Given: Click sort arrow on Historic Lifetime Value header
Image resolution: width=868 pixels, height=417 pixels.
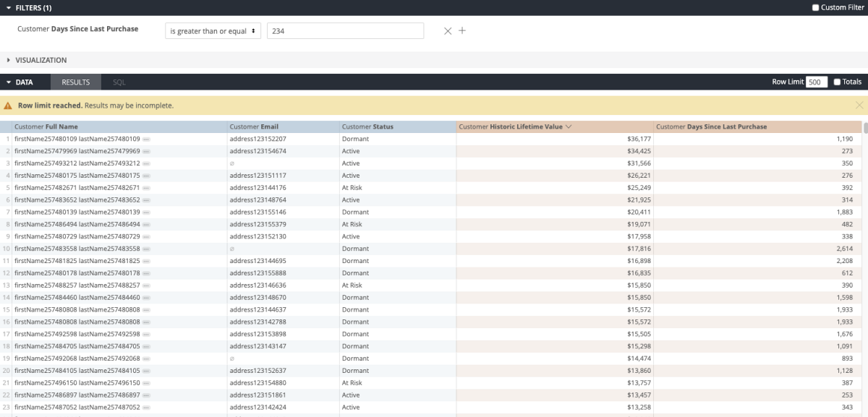Looking at the screenshot, I should [569, 126].
